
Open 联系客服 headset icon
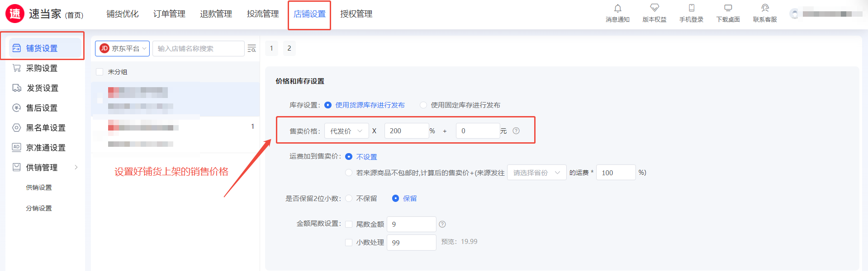[x=765, y=8]
